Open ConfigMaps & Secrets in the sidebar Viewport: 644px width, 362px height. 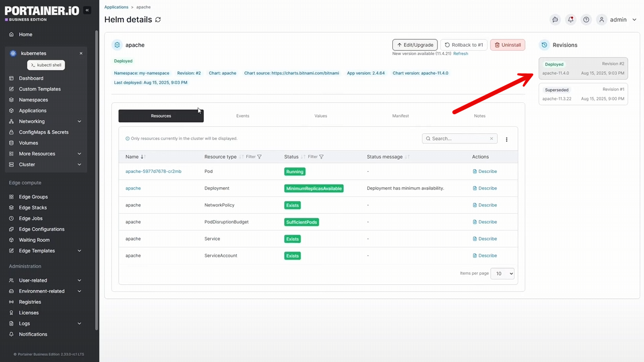click(x=44, y=132)
